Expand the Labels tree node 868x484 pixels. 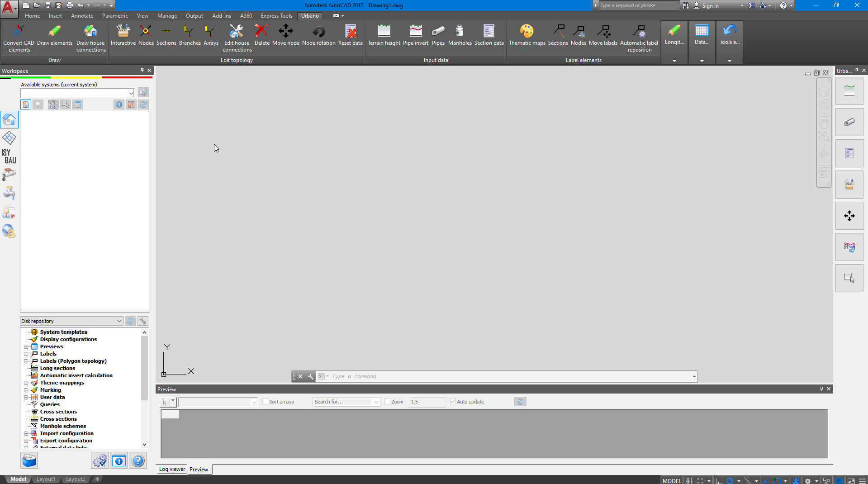26,354
